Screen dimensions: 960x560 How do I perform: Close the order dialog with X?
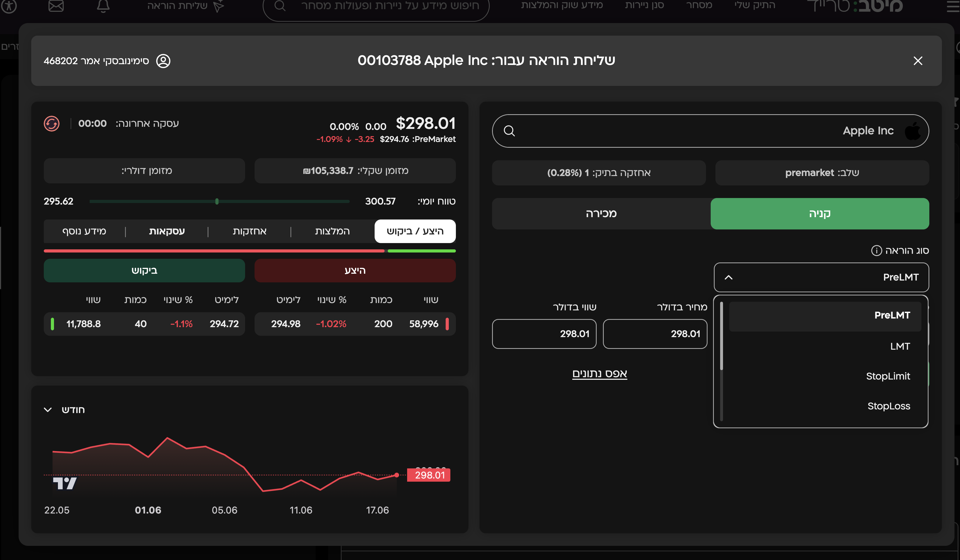tap(918, 61)
